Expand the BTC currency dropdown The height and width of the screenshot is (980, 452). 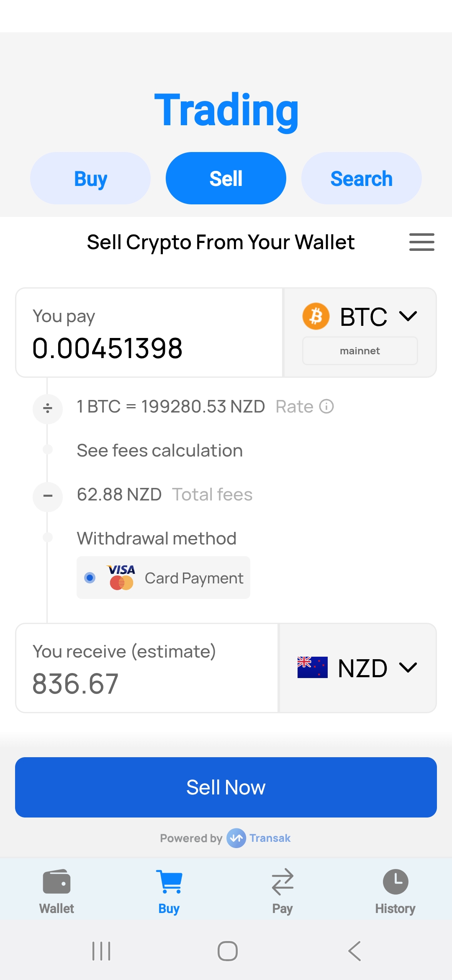pos(408,316)
